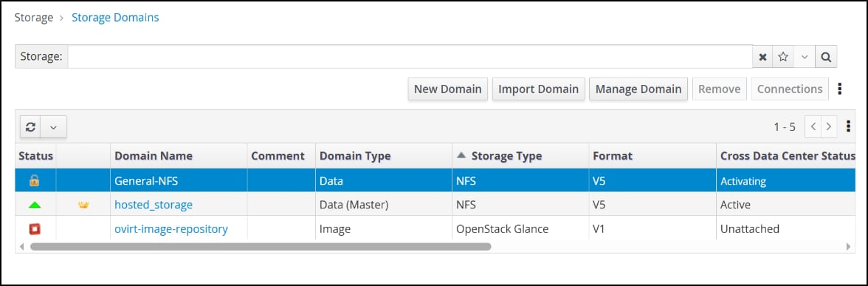
Task: Open Storage Domains breadcrumb link
Action: pyautogui.click(x=115, y=18)
